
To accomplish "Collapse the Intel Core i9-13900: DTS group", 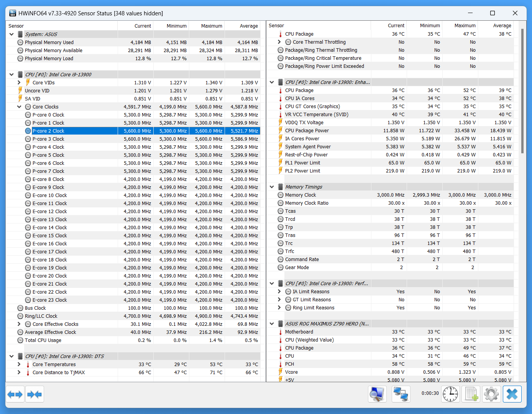I will 11,356.
